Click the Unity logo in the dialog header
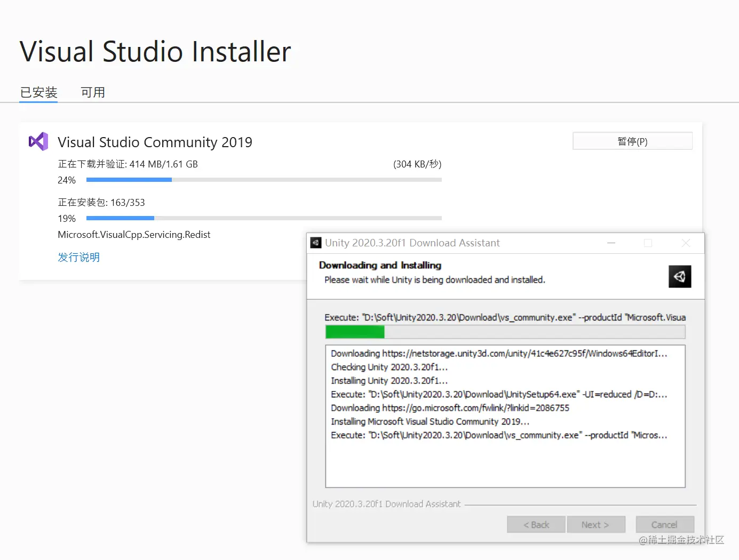This screenshot has width=739, height=560. pyautogui.click(x=680, y=276)
